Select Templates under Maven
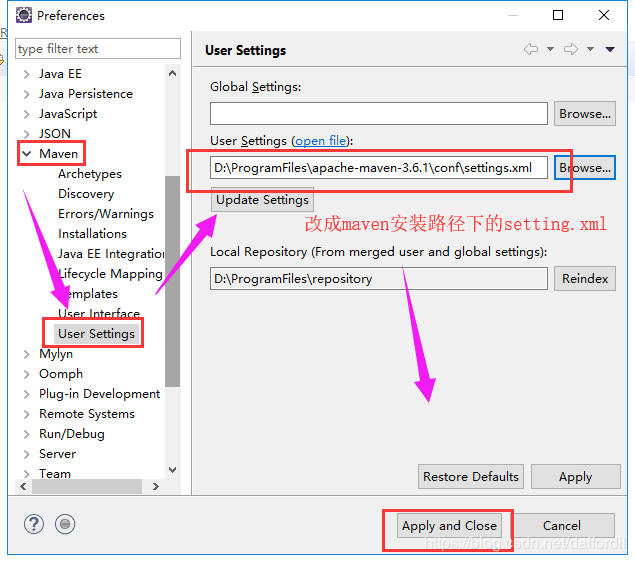 (88, 294)
